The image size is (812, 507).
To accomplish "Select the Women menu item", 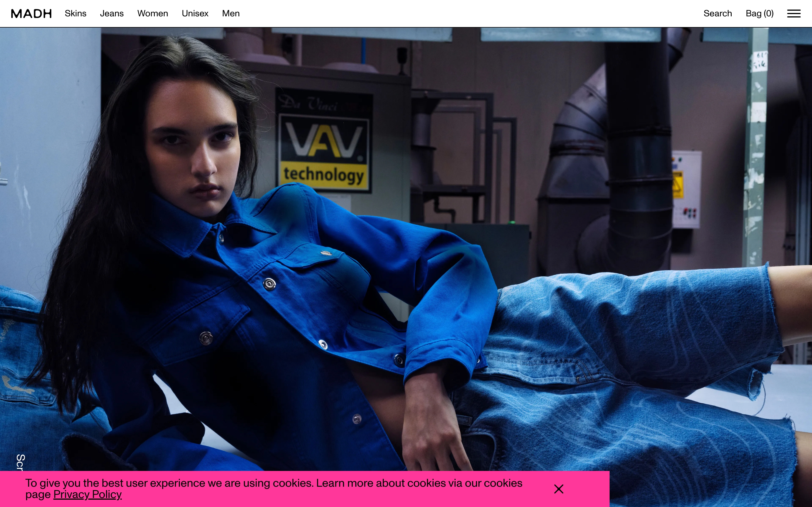I will coord(153,14).
